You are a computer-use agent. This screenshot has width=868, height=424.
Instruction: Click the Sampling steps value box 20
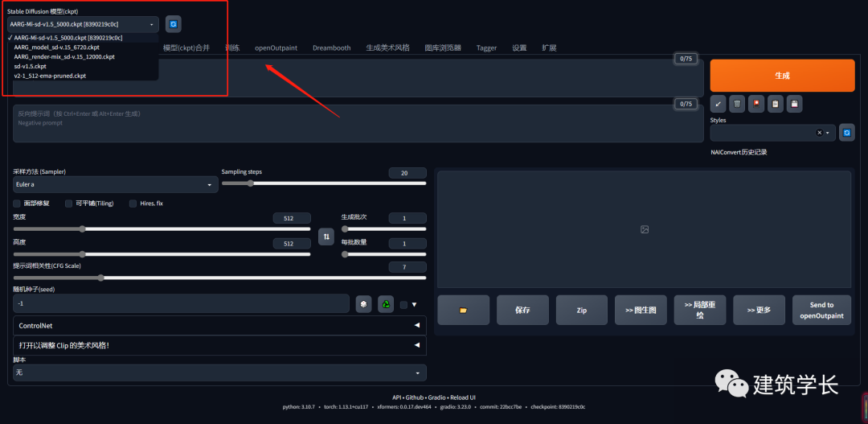(407, 173)
